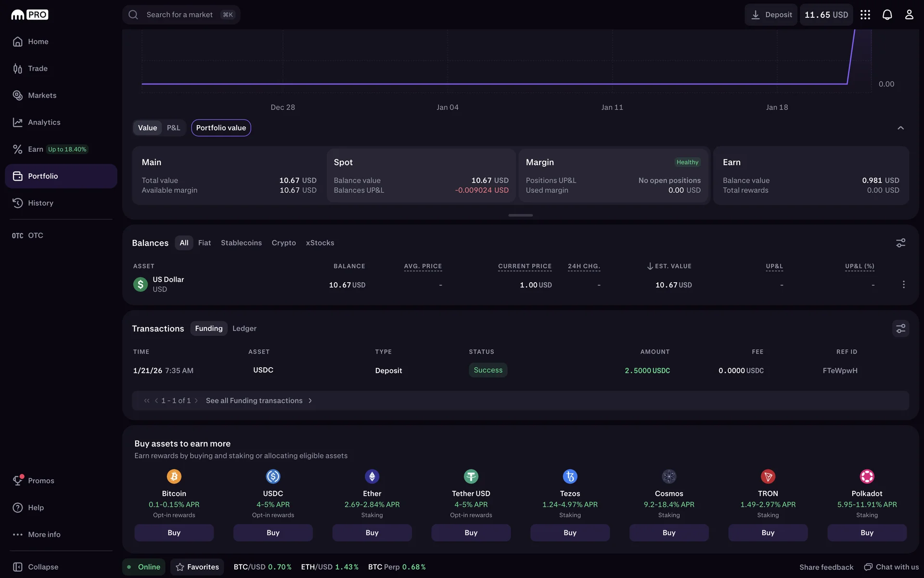Image resolution: width=924 pixels, height=578 pixels.
Task: Filter balances by Stablecoins
Action: (241, 243)
